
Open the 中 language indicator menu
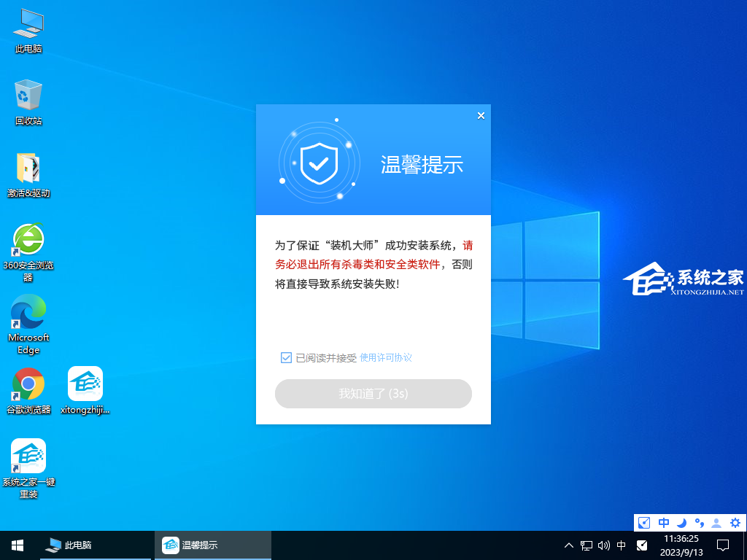(663, 523)
